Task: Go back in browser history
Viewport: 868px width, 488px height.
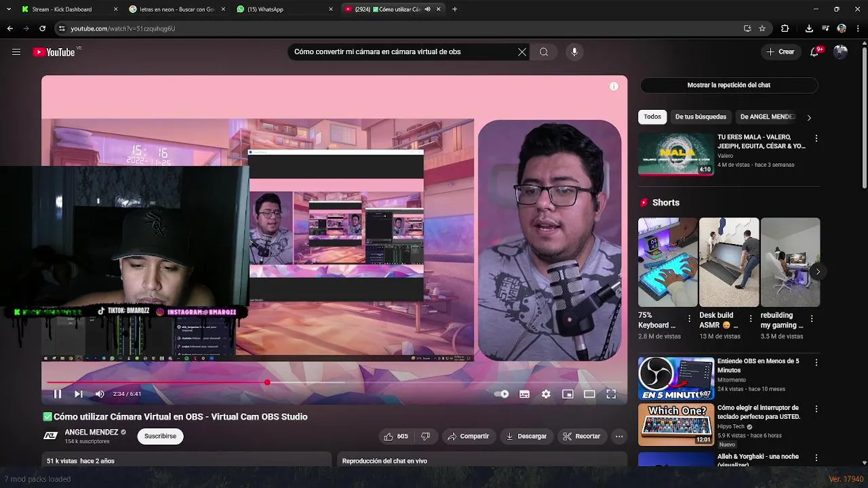Action: click(x=9, y=28)
